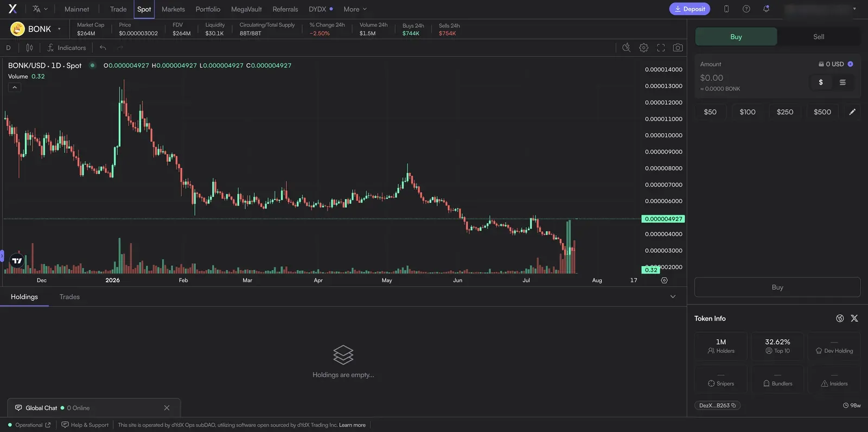The width and height of the screenshot is (868, 432).
Task: Take a chart snapshot with camera icon
Action: click(678, 48)
